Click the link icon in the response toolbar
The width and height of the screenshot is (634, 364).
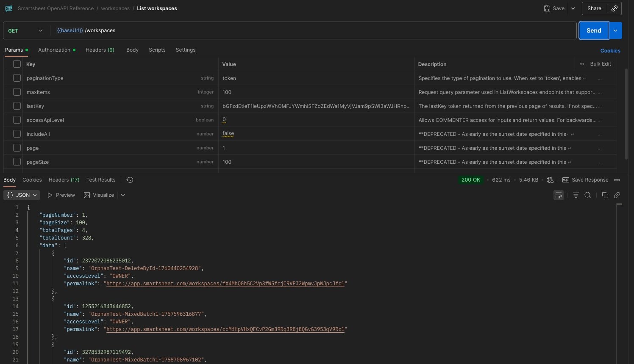[x=617, y=195]
